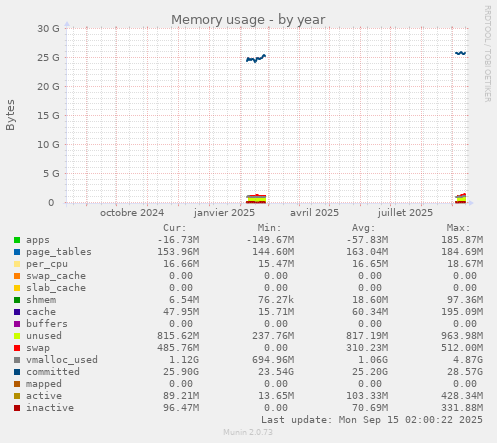Click the committed current value '25.90G'

click(x=181, y=372)
